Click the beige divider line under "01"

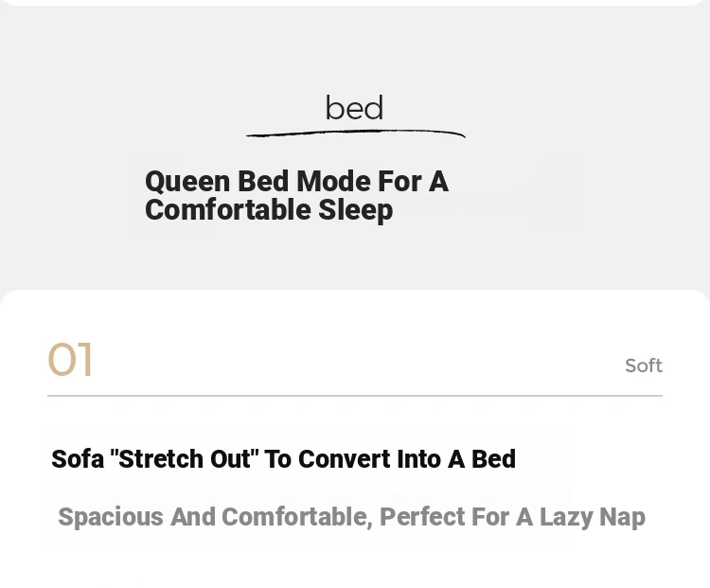pyautogui.click(x=355, y=396)
